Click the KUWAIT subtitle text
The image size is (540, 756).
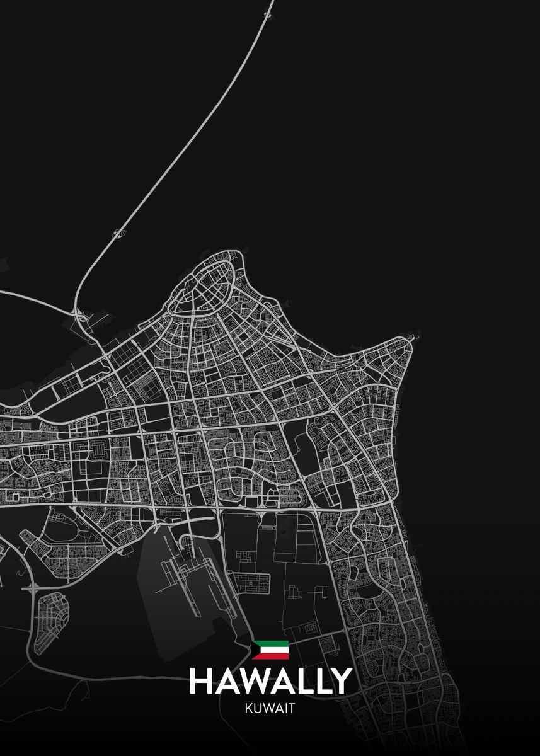(x=270, y=708)
